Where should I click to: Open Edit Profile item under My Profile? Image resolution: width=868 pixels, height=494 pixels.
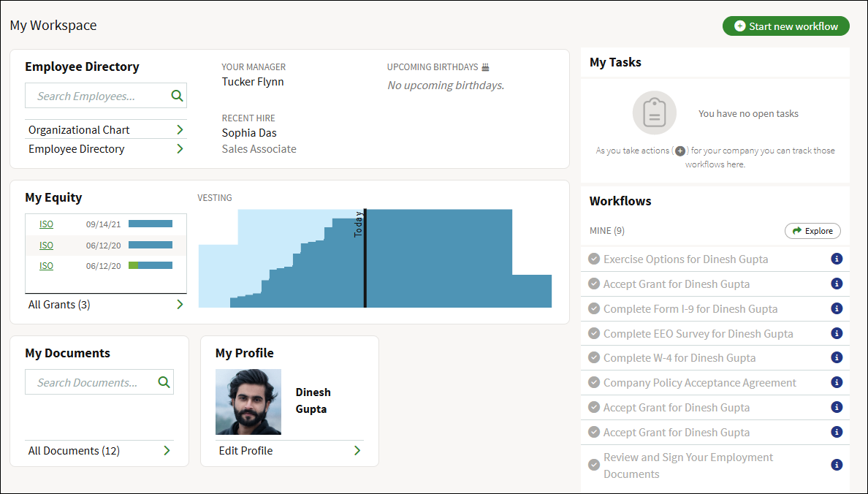click(289, 451)
